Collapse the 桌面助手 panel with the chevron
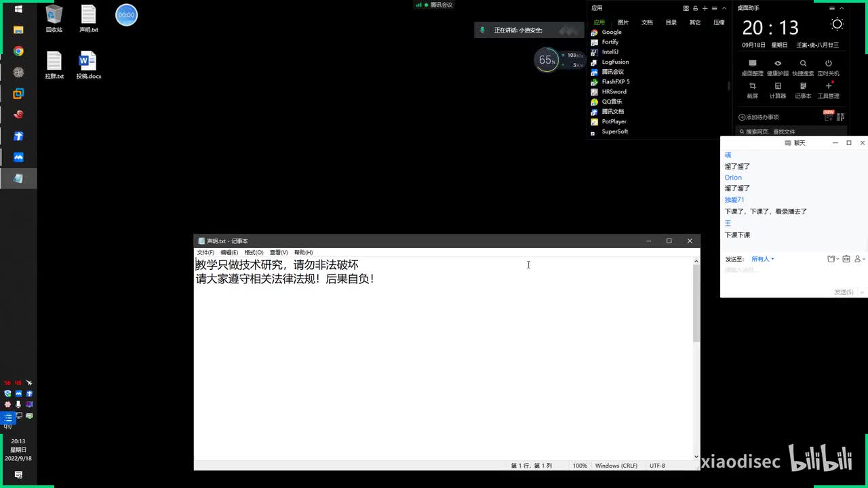The height and width of the screenshot is (488, 868). pyautogui.click(x=842, y=8)
